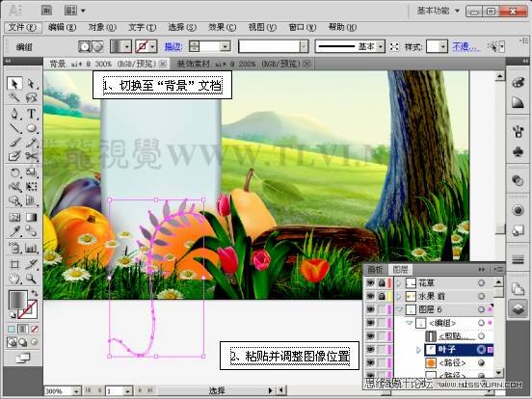Select the Pen tool
This screenshot has height=399, width=532.
(14, 114)
